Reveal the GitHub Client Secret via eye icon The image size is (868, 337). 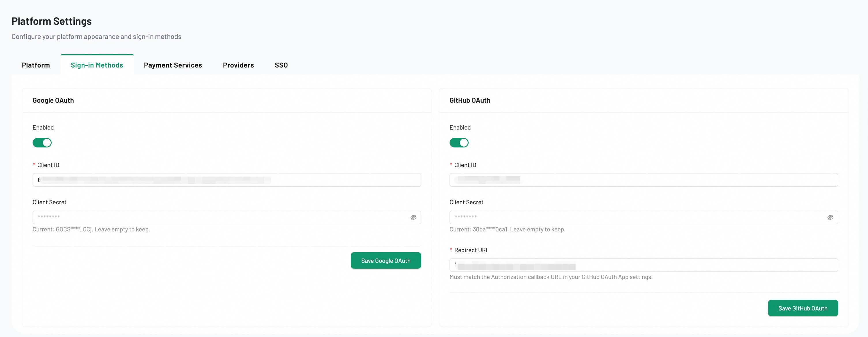click(x=830, y=217)
